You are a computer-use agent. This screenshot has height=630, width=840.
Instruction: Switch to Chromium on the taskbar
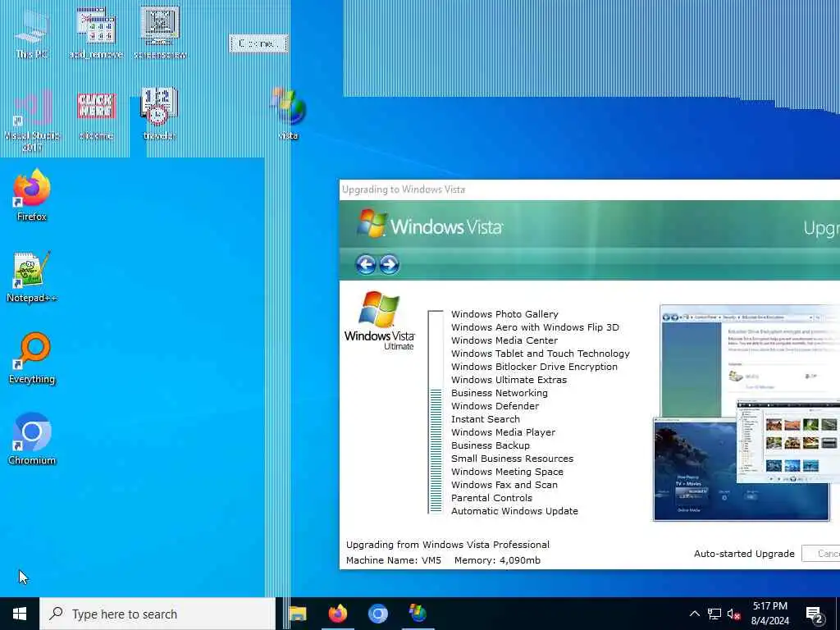tap(377, 614)
